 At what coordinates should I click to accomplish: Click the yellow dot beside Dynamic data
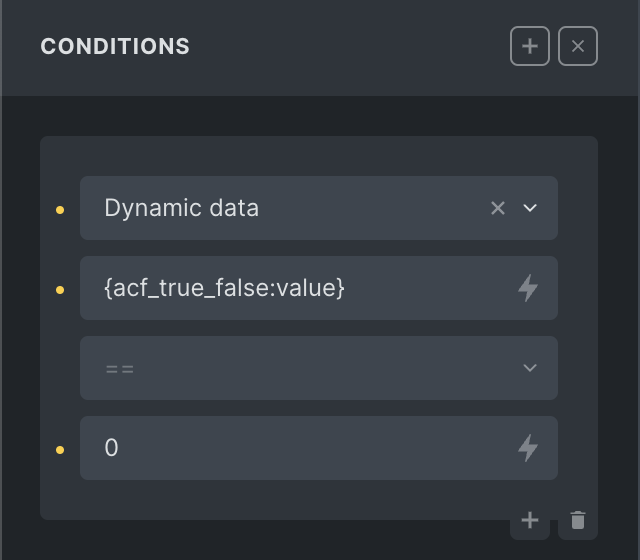(x=60, y=210)
